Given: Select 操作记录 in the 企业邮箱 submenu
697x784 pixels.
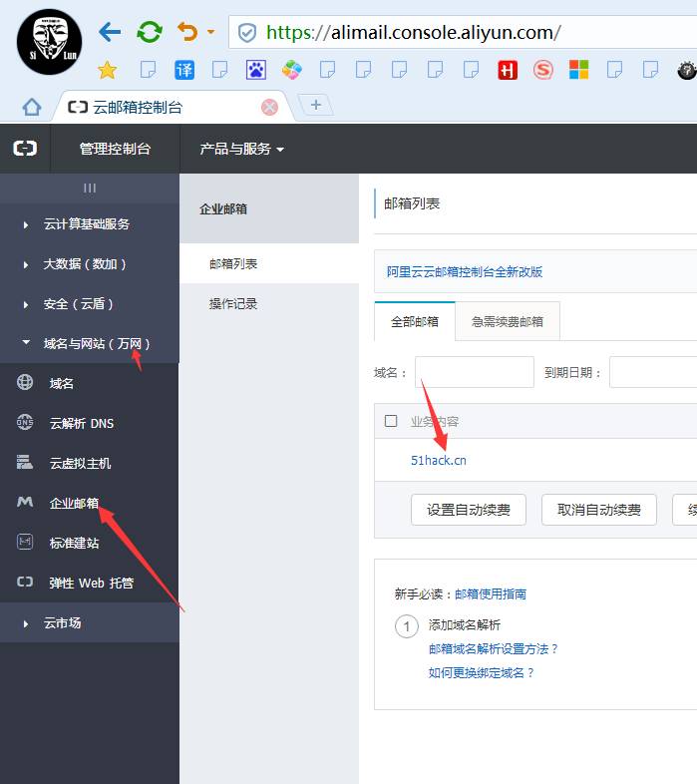Looking at the screenshot, I should pyautogui.click(x=269, y=303).
